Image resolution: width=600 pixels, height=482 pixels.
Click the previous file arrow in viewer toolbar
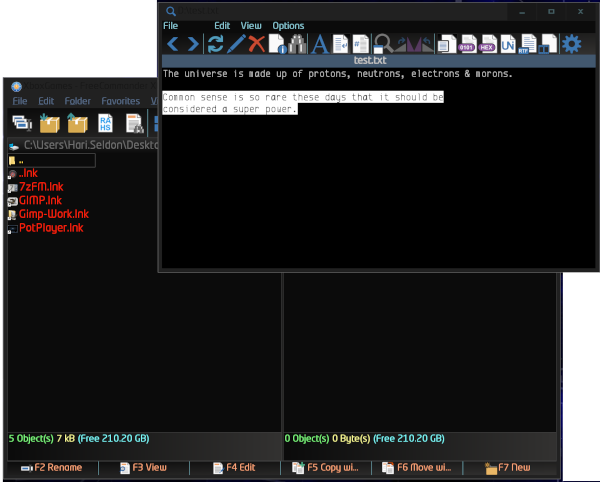click(172, 44)
